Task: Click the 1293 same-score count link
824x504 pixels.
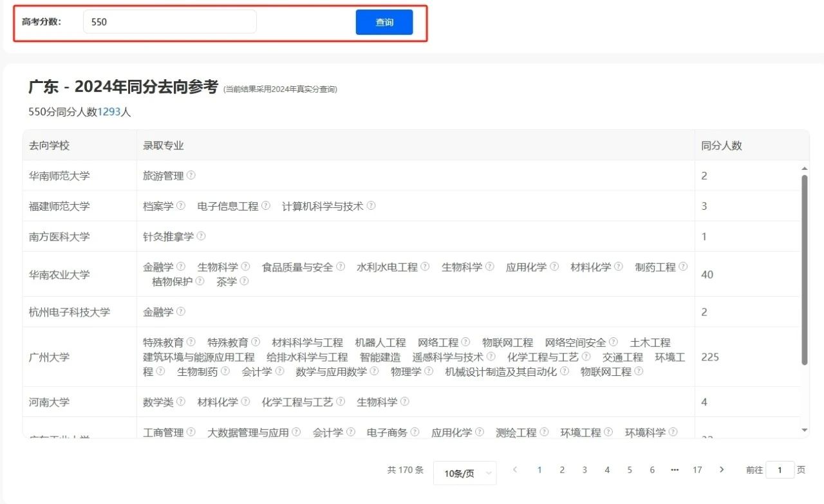Action: coord(108,111)
